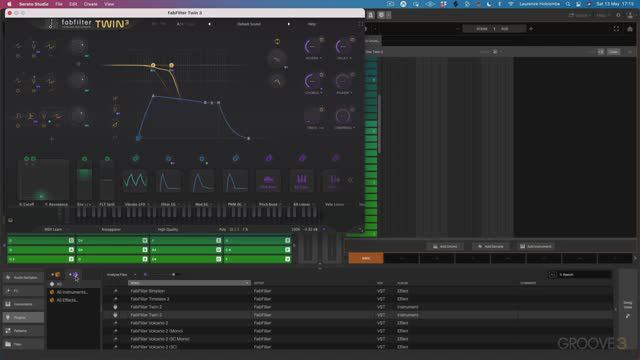Go to next preset in Twin 3
Viewport: 640px width, 360px height.
pos(289,24)
